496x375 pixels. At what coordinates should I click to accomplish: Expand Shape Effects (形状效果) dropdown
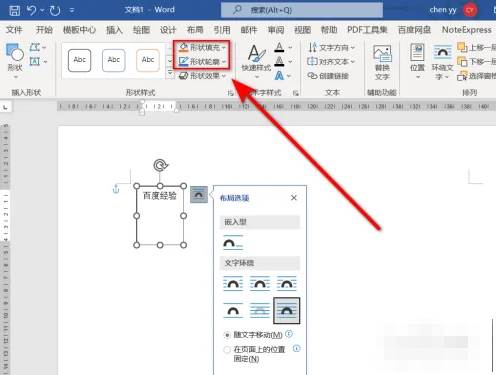click(224, 76)
